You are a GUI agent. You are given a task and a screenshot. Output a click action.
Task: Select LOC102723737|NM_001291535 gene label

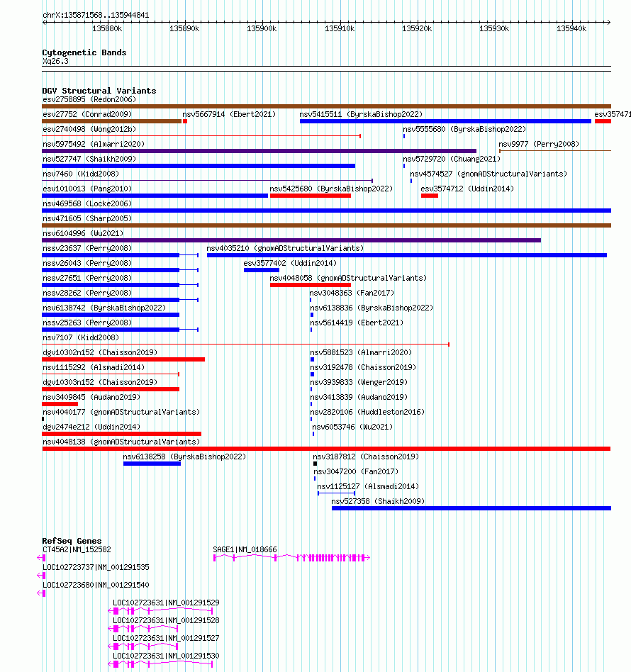(96, 567)
